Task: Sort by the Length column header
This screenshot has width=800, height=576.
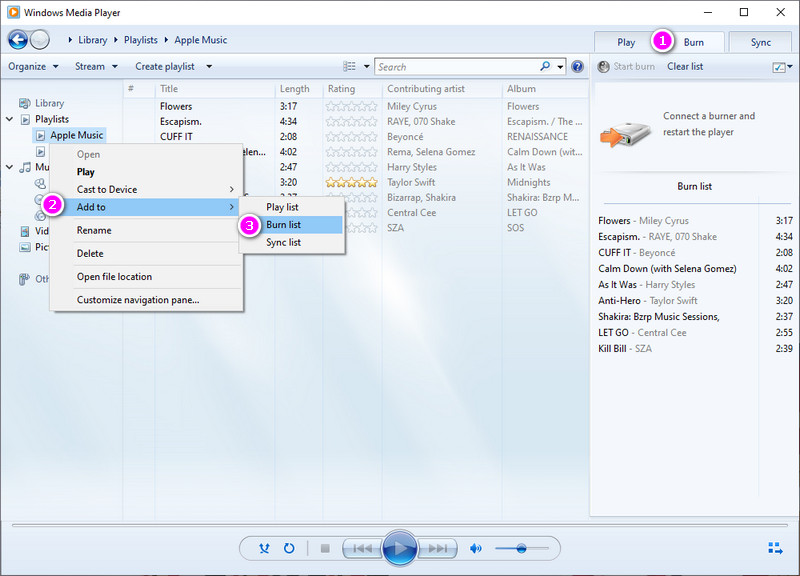Action: click(x=299, y=89)
